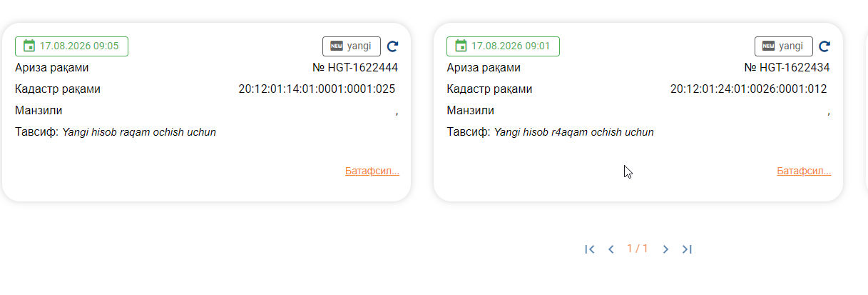
Task: Click yangi status button on second card
Action: click(784, 46)
